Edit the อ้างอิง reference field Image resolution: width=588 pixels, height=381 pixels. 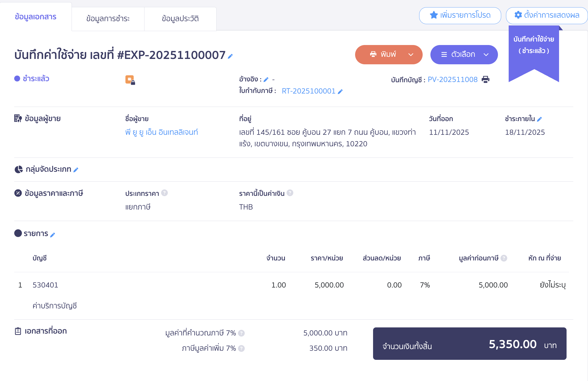pos(266,79)
